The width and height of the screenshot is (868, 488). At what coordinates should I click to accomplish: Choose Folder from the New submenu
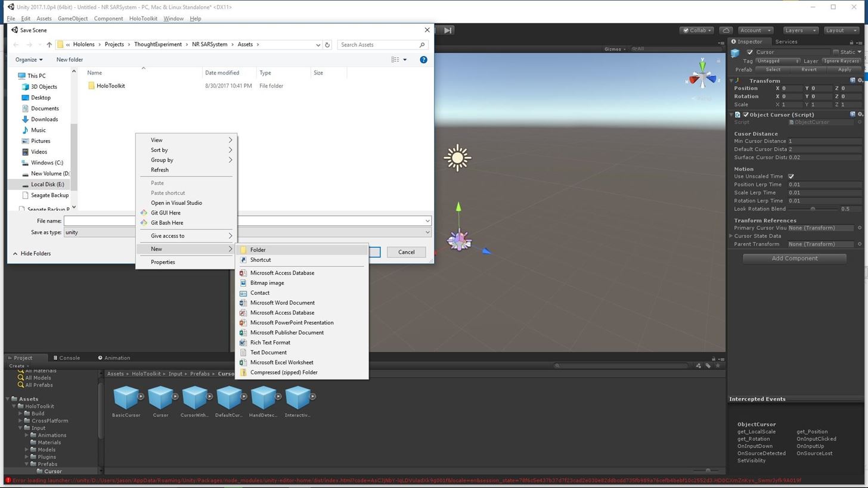258,250
